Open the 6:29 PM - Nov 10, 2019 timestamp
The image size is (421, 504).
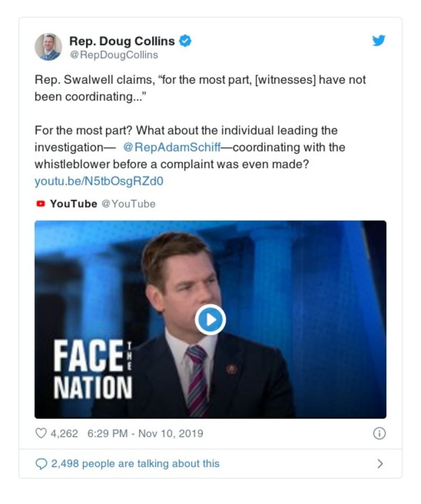click(145, 433)
